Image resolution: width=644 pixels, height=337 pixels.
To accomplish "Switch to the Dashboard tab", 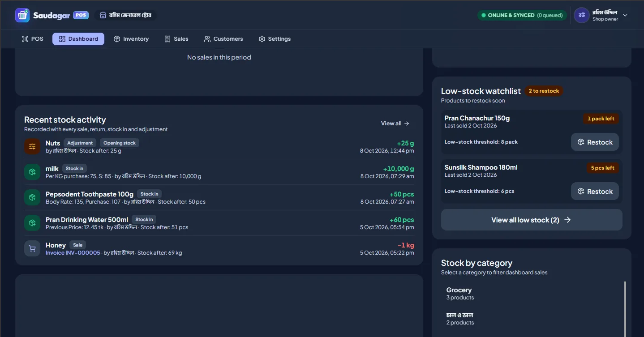I will tap(78, 39).
